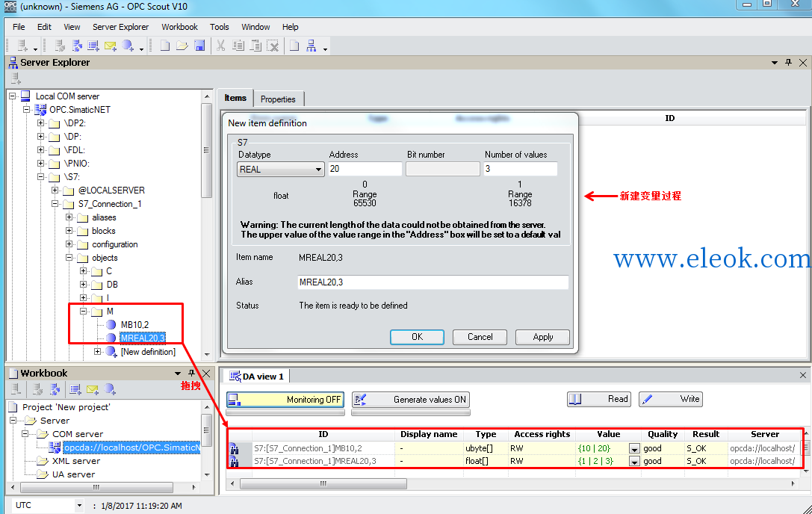This screenshot has height=514, width=812.
Task: Collapse the M folder node
Action: coord(83,312)
